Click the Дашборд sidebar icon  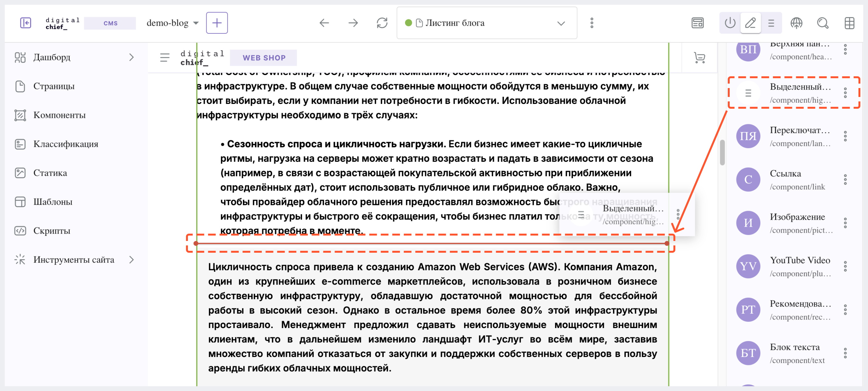tap(20, 58)
